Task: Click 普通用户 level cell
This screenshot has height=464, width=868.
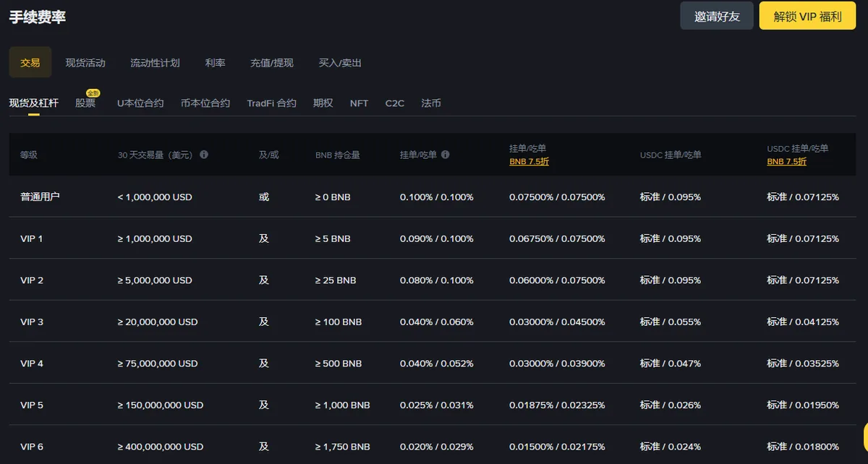Action: click(x=40, y=197)
